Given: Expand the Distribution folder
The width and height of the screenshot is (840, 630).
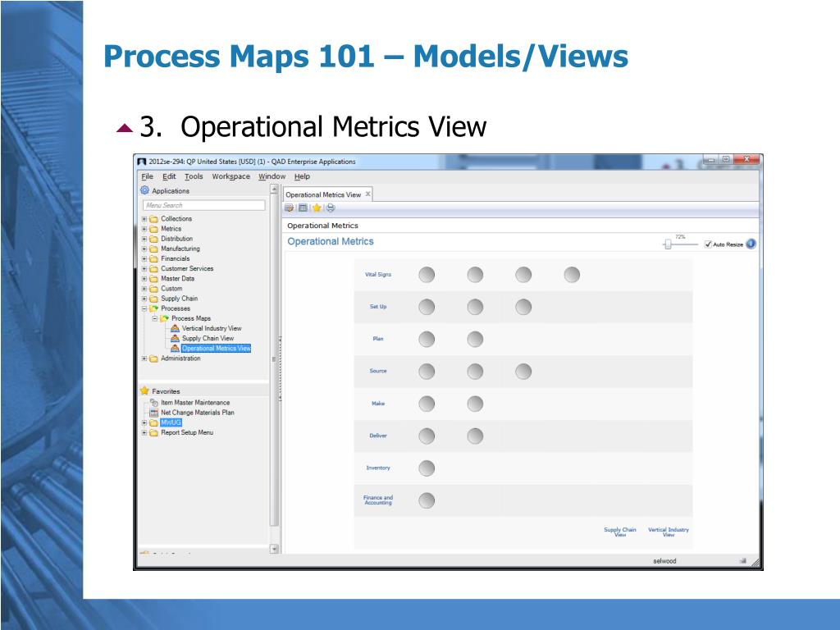Looking at the screenshot, I should [144, 239].
